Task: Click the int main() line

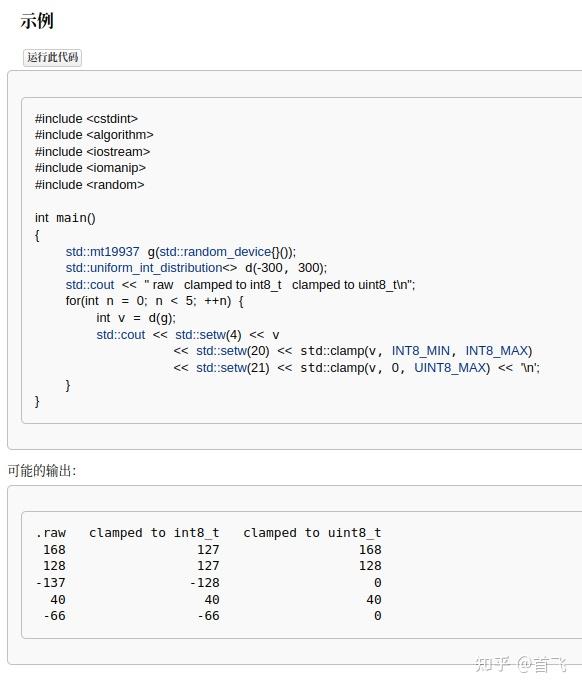Action: pyautogui.click(x=65, y=218)
